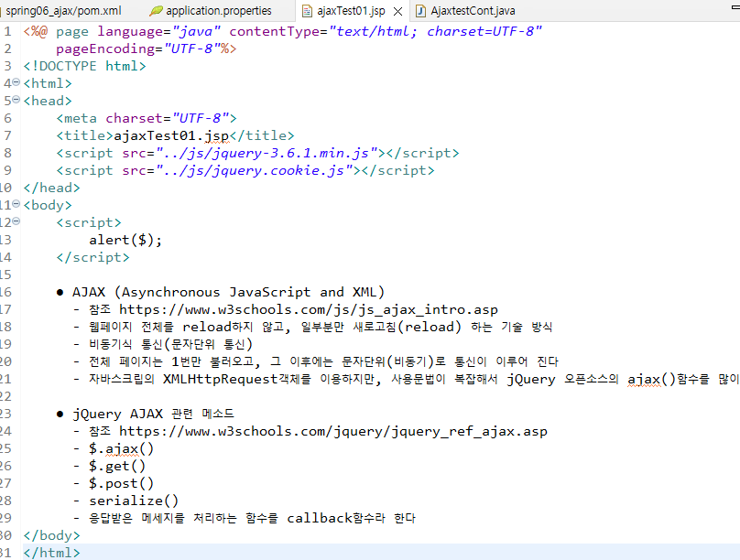Click the <!DOCTYPE html> declaration
740x560 pixels.
pos(85,66)
